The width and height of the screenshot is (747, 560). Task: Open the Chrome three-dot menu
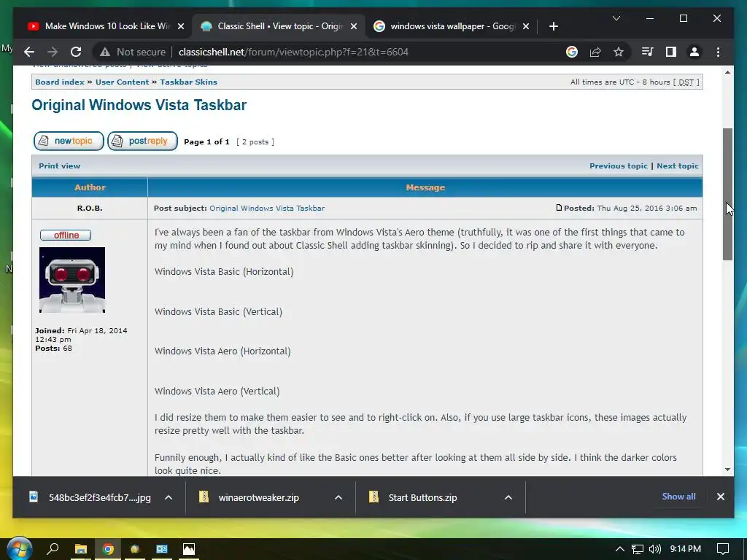point(718,52)
